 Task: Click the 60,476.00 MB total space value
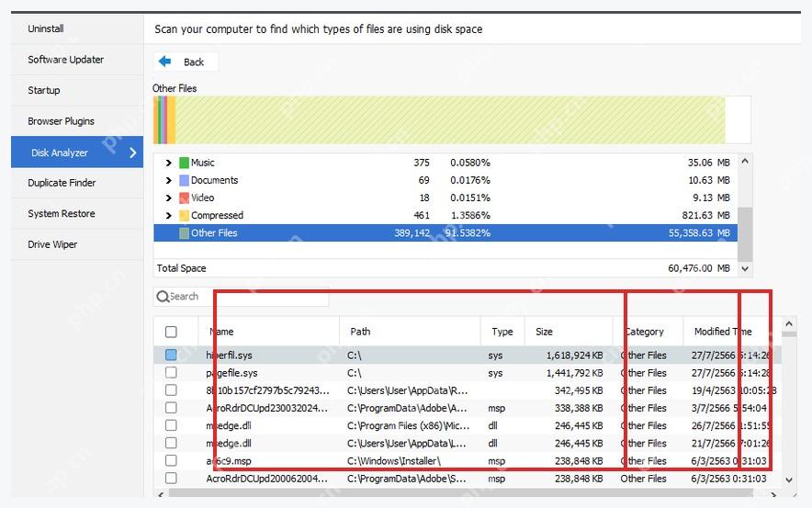coord(699,268)
